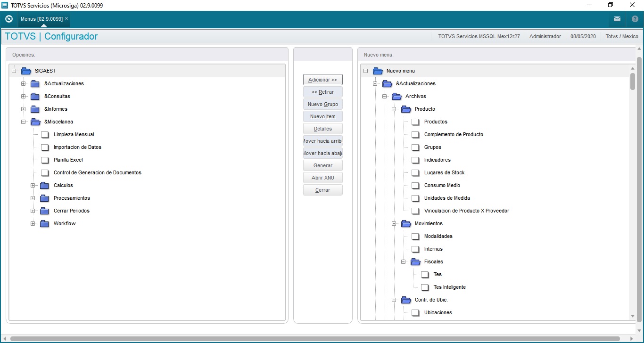Click the << Retirar button
The image size is (644, 343).
[323, 92]
